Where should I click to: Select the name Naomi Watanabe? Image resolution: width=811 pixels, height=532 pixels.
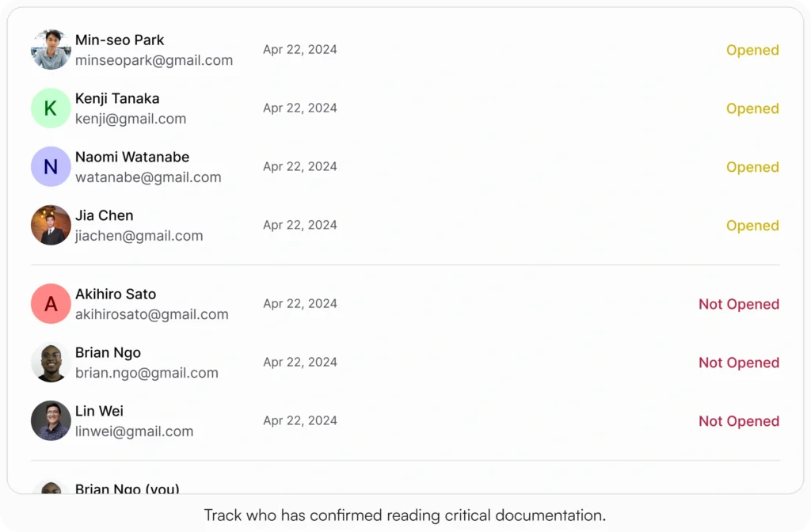coord(132,157)
